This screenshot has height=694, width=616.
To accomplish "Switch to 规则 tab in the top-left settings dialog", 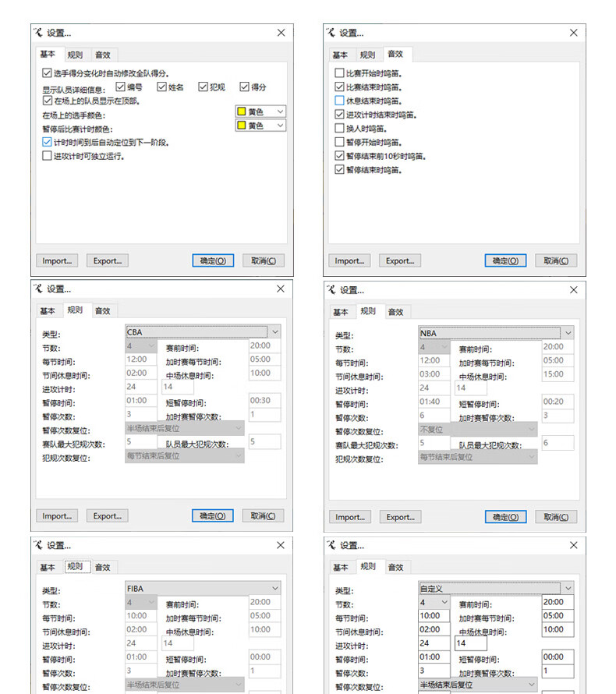I will coord(75,55).
